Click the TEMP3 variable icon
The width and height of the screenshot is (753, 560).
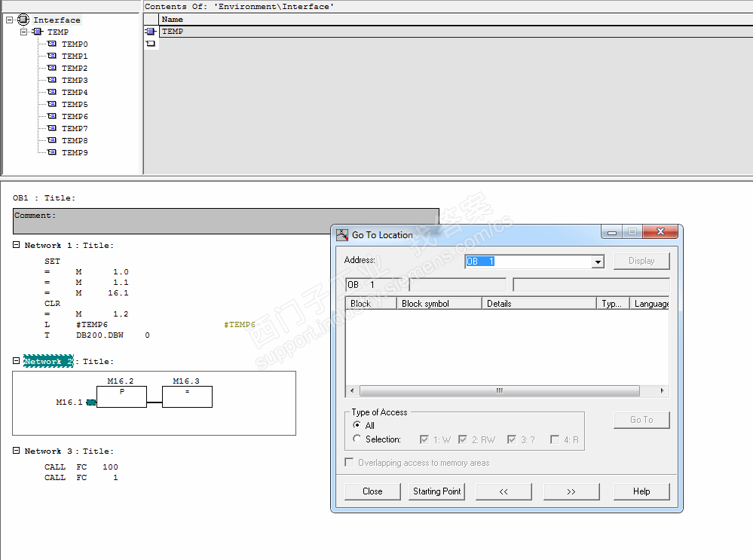tap(52, 80)
